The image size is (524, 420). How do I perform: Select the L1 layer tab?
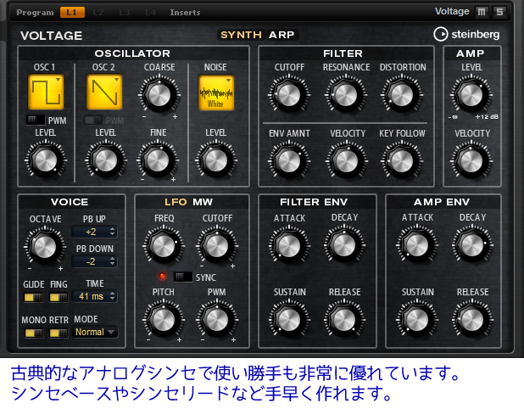[x=72, y=13]
